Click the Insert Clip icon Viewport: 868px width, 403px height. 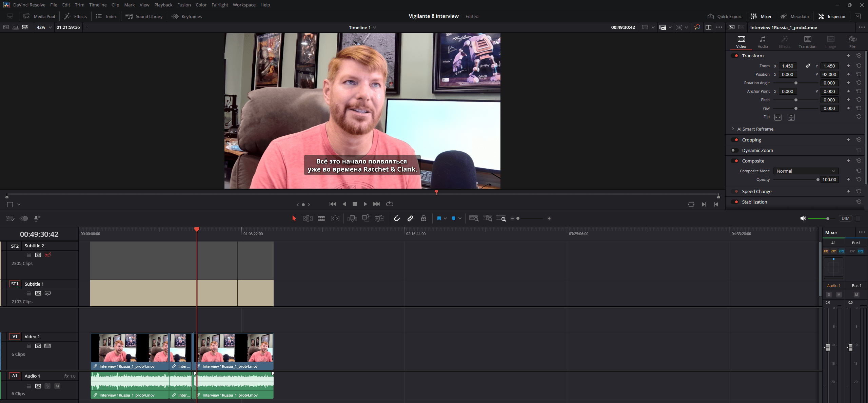pyautogui.click(x=352, y=218)
